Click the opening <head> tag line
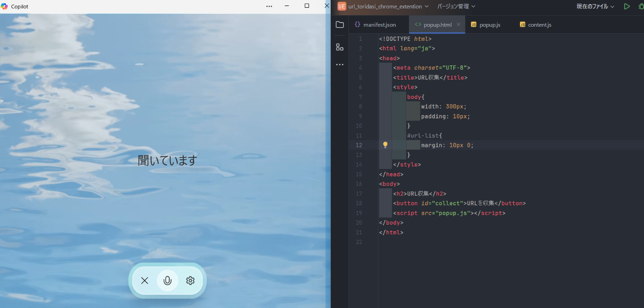The width and height of the screenshot is (644, 308). [389, 58]
